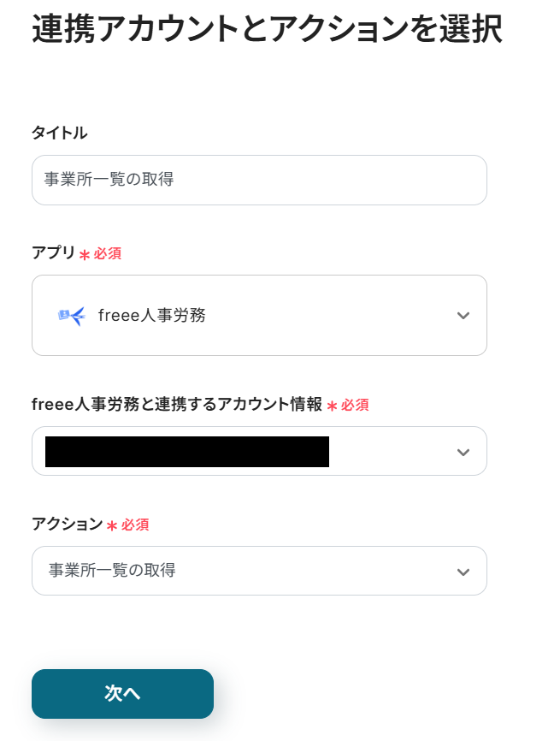Select the freee人事労務 app name text
Viewport: 560px width, 741px height.
pos(152,316)
